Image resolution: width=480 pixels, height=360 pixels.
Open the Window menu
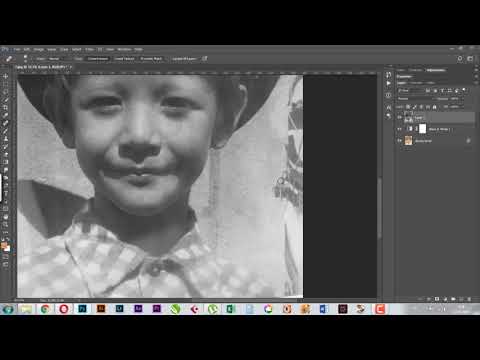click(124, 49)
